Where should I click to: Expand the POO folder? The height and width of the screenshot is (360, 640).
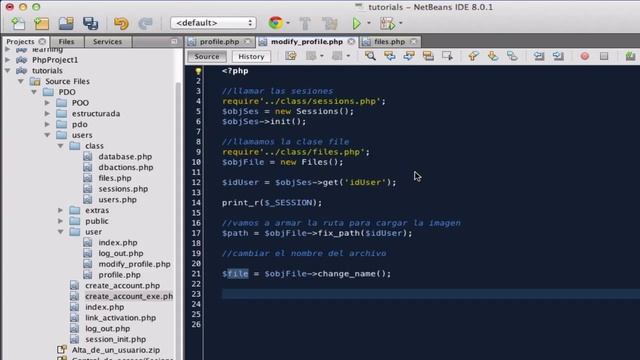pos(47,103)
